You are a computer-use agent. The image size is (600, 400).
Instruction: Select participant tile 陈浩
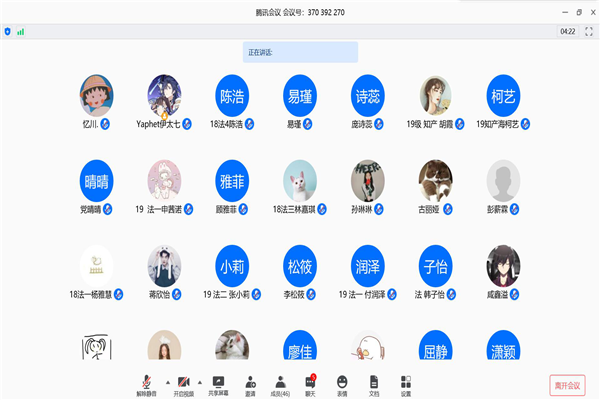coord(232,96)
